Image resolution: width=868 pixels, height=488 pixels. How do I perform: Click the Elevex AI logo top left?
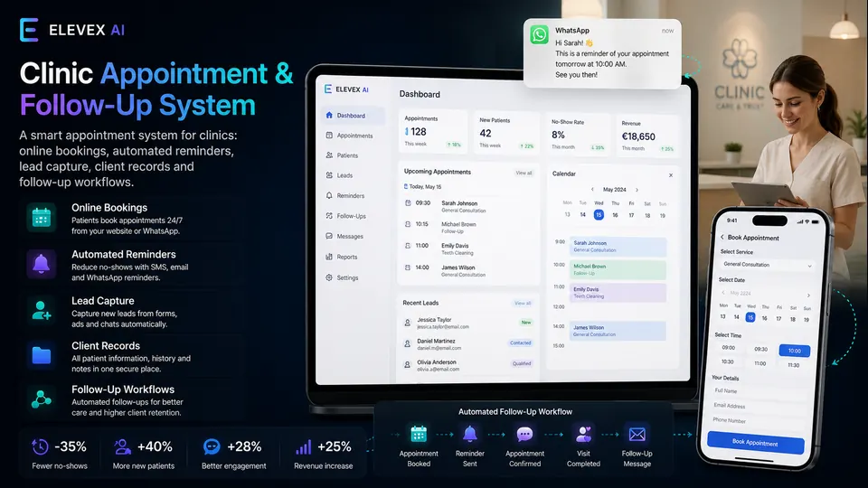click(72, 30)
